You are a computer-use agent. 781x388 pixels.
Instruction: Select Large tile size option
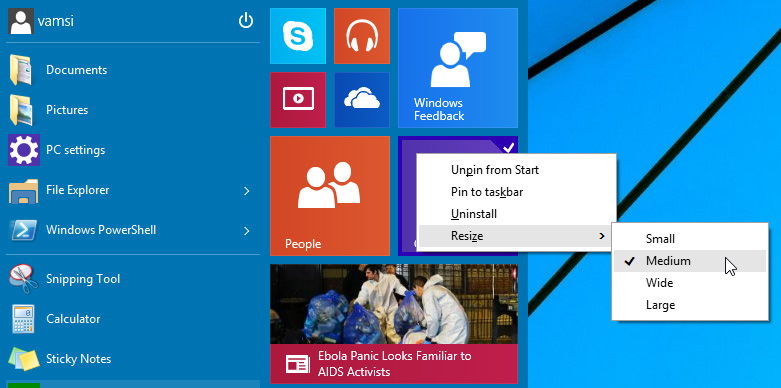click(x=690, y=305)
